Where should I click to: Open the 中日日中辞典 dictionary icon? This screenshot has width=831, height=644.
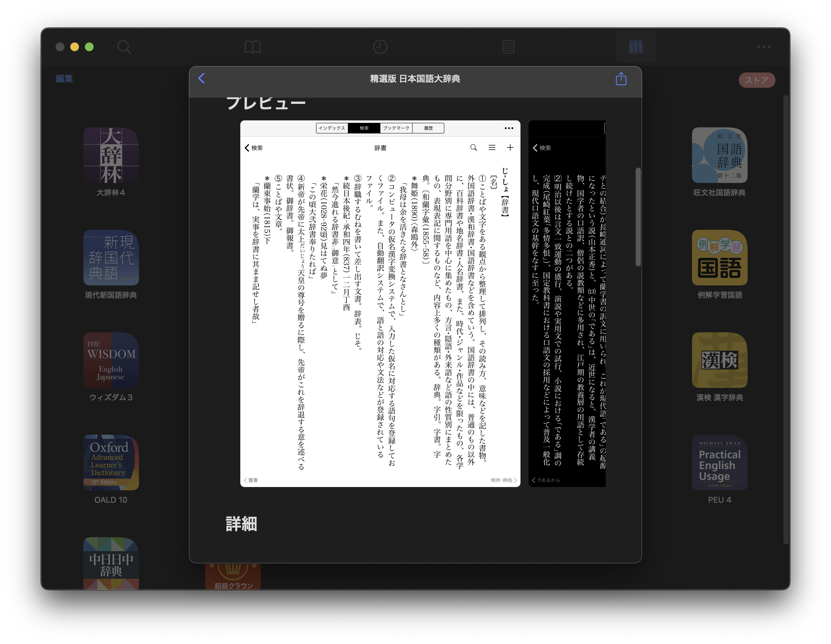click(111, 564)
